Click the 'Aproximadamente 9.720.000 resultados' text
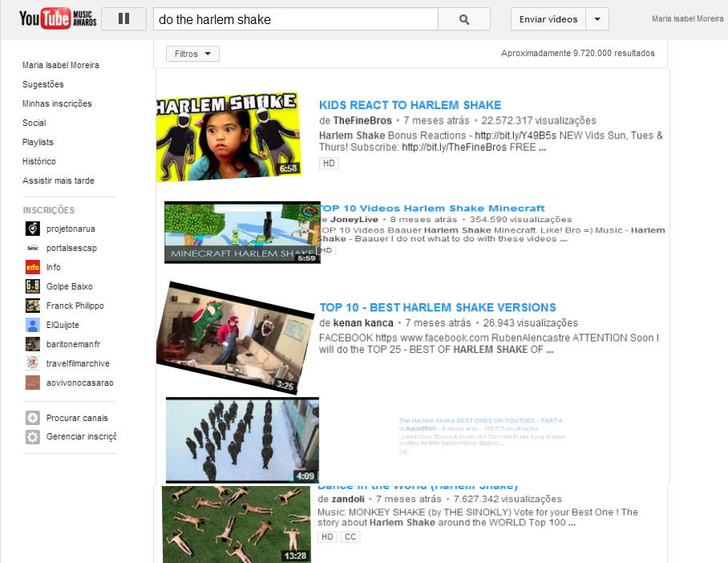The image size is (728, 563). (x=577, y=54)
